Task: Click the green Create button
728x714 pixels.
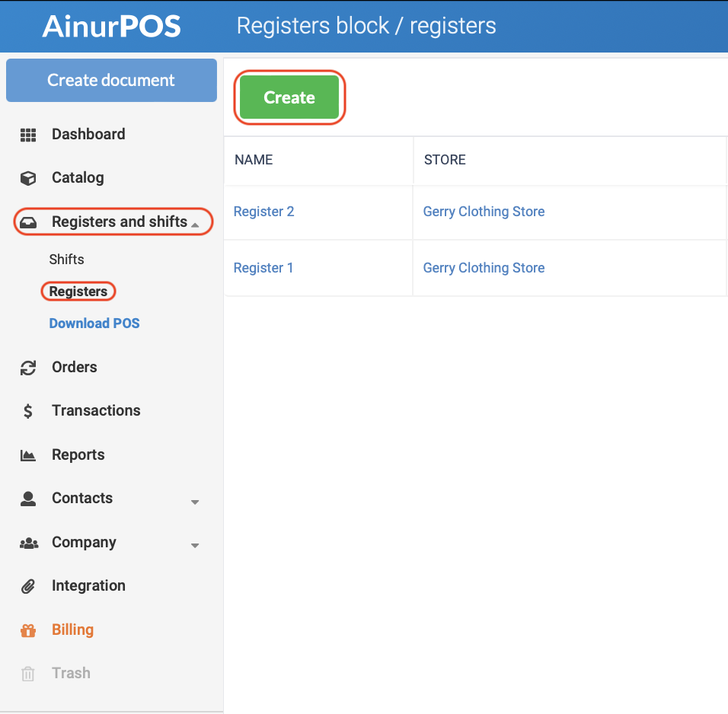Action: [x=289, y=97]
